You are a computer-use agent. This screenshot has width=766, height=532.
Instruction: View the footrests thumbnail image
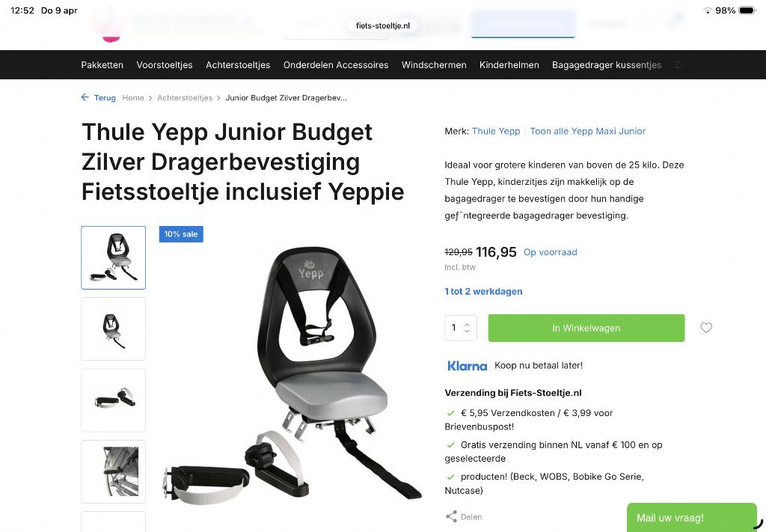pos(114,400)
